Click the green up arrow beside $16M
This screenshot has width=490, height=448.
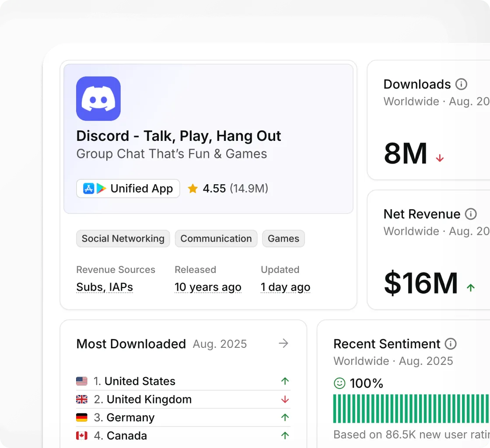[x=471, y=287]
